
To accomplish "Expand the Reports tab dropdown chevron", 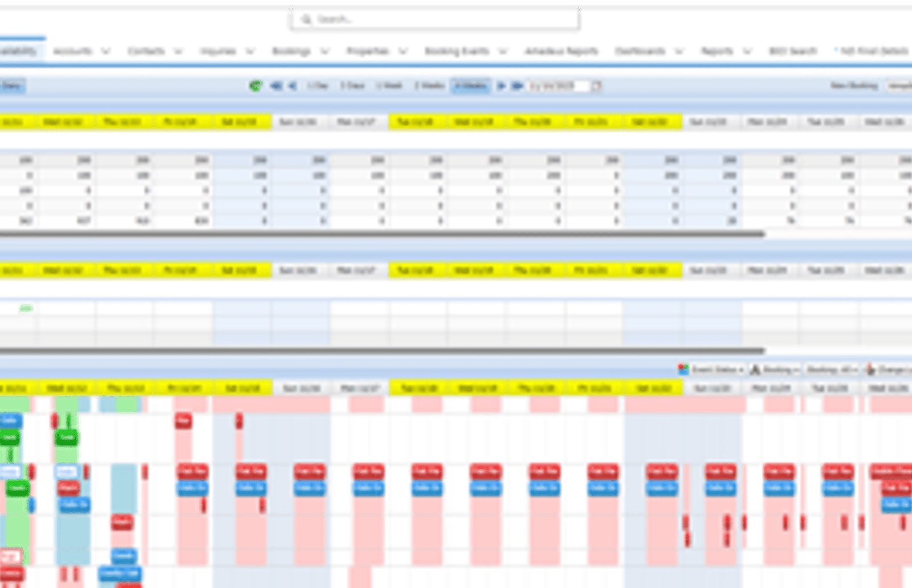I will 747,51.
